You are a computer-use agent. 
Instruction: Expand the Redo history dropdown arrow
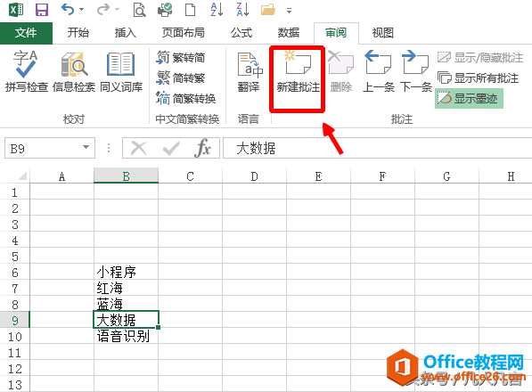[x=117, y=10]
